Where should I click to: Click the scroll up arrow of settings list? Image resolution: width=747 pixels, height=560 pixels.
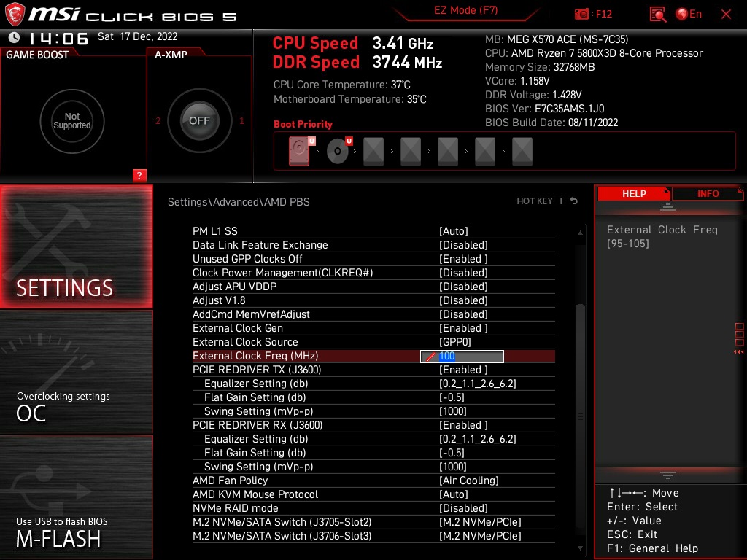click(580, 233)
